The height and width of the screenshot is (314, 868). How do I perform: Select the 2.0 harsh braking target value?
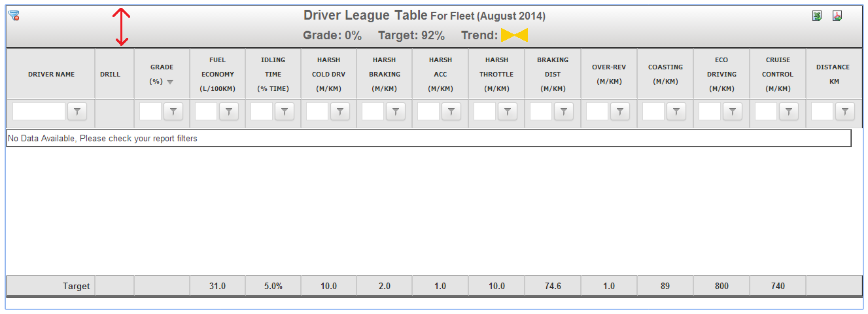click(385, 286)
